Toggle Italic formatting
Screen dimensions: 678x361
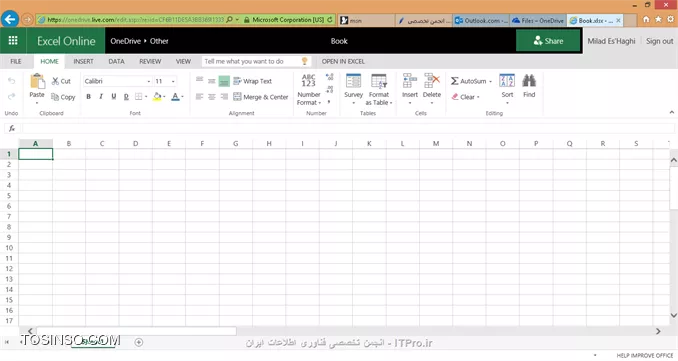(101, 96)
